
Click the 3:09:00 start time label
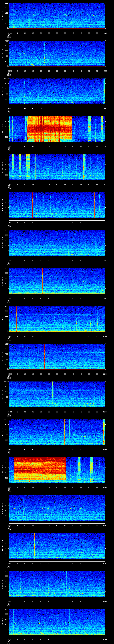9,336
